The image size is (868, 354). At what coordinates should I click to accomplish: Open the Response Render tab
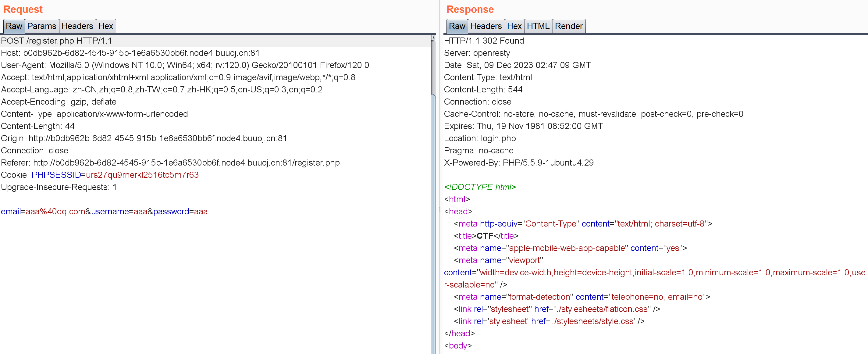569,26
